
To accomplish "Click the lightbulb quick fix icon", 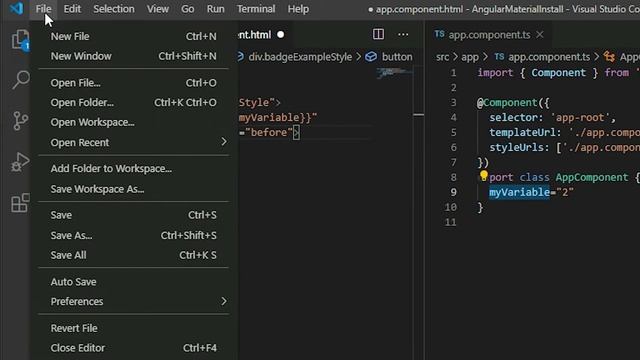I will pos(484,176).
